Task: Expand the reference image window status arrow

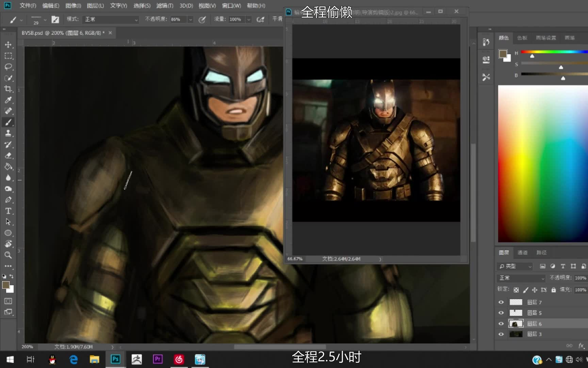Action: tap(380, 259)
